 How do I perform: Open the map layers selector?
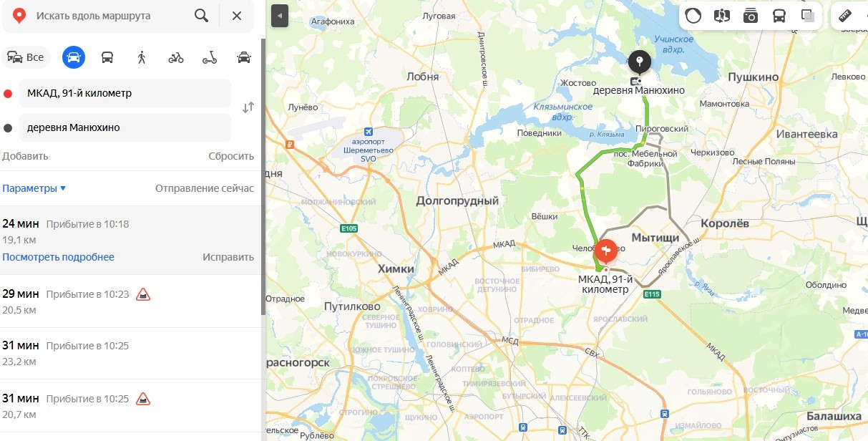(x=808, y=16)
